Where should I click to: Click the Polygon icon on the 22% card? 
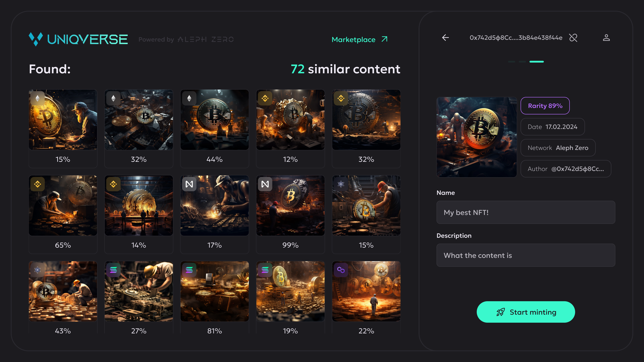(x=341, y=270)
